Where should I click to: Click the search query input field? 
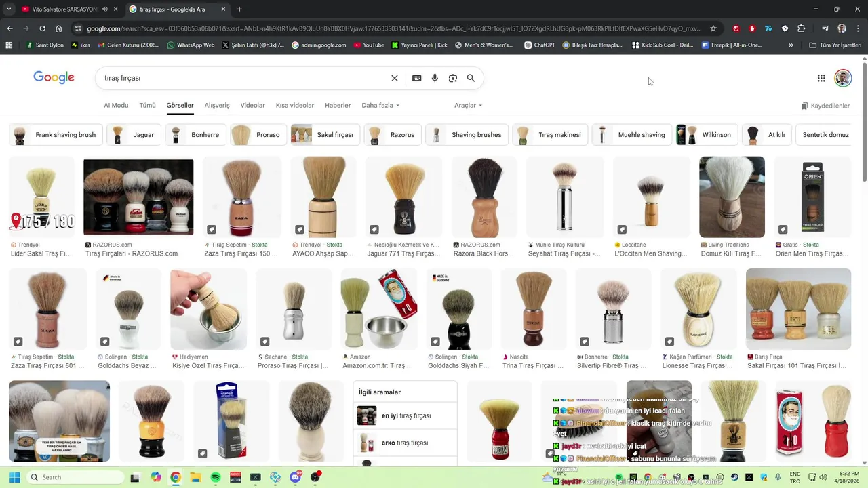click(x=244, y=78)
